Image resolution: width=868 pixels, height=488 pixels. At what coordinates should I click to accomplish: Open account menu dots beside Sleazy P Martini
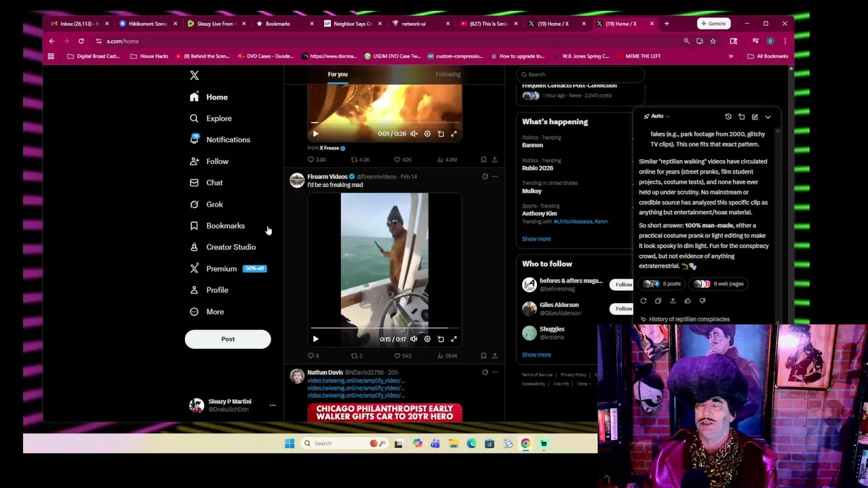(x=273, y=405)
